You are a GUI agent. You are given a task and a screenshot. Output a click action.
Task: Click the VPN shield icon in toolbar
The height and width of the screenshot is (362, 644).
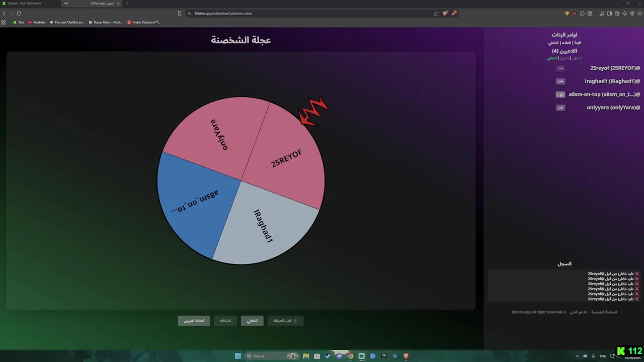632,14
